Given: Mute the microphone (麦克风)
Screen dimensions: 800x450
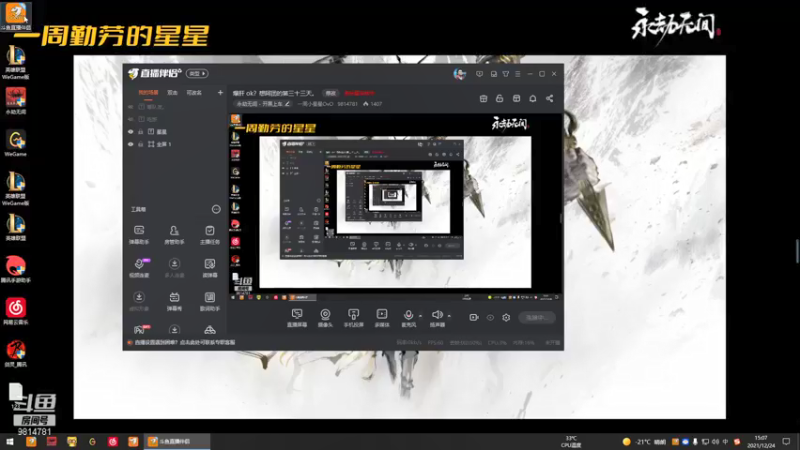Looking at the screenshot, I should [408, 317].
